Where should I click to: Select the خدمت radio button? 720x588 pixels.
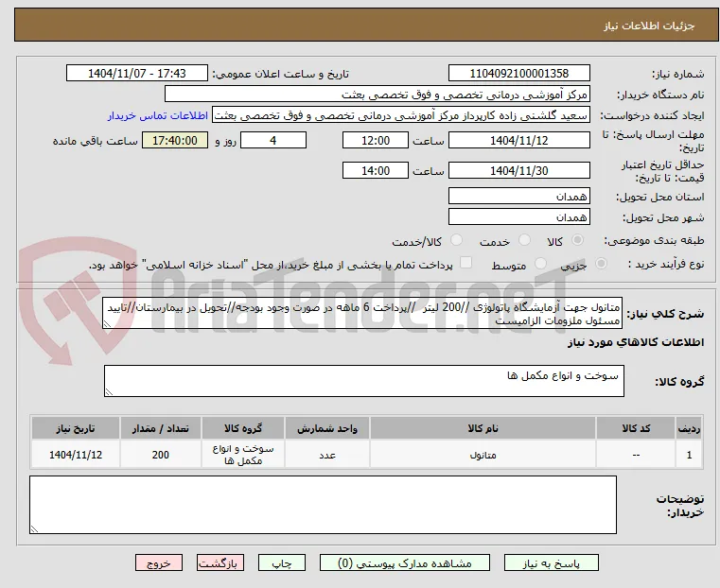(x=524, y=240)
